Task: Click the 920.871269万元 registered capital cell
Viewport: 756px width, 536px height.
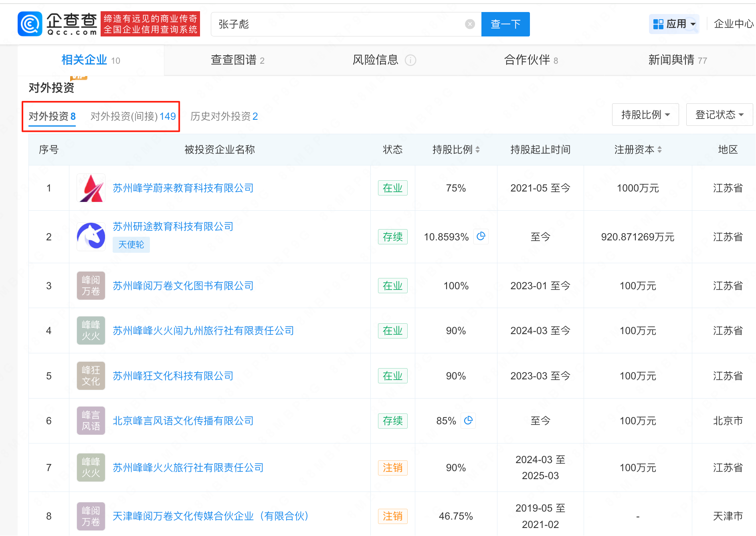Action: click(638, 237)
